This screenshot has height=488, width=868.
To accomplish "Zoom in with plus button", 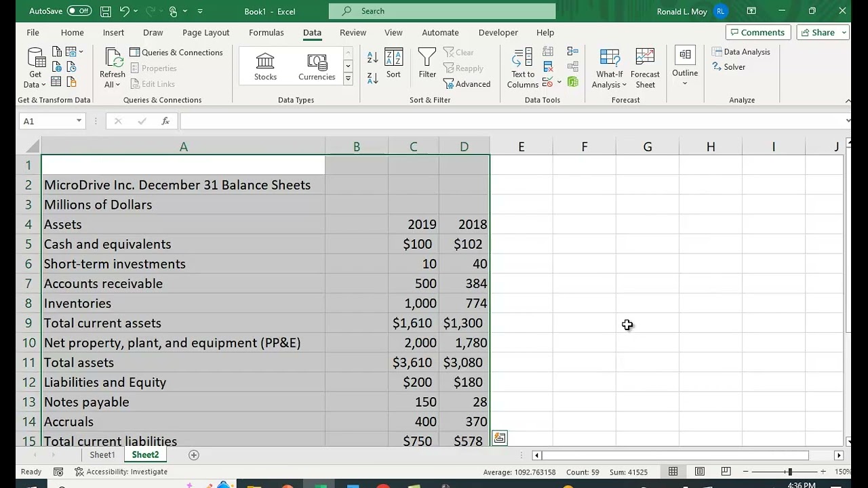I will point(823,472).
